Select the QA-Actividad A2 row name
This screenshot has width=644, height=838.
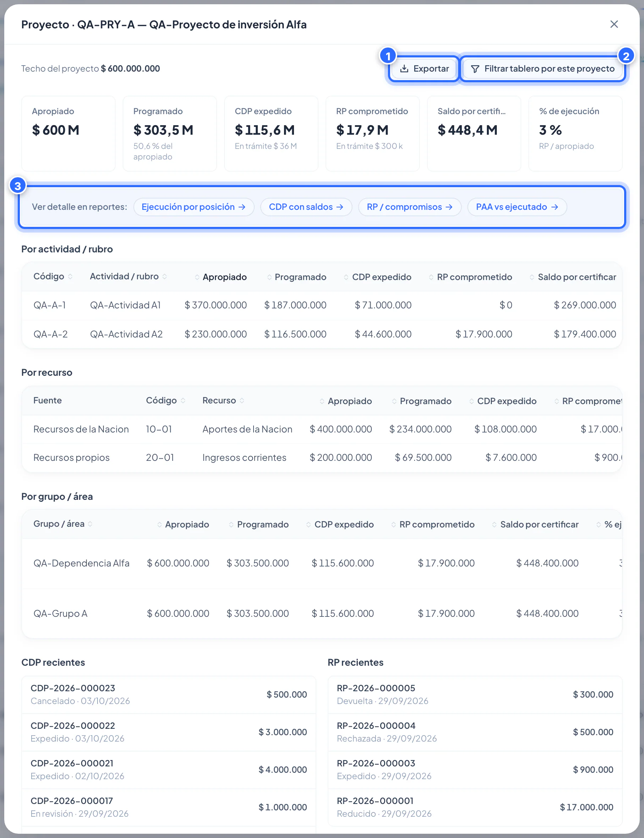(126, 334)
